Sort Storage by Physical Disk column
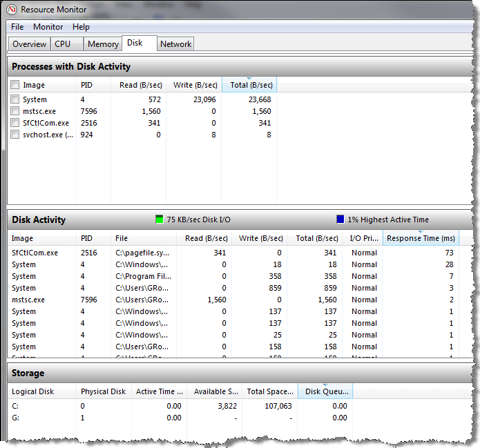Screen dimensions: 480x448 click(104, 391)
